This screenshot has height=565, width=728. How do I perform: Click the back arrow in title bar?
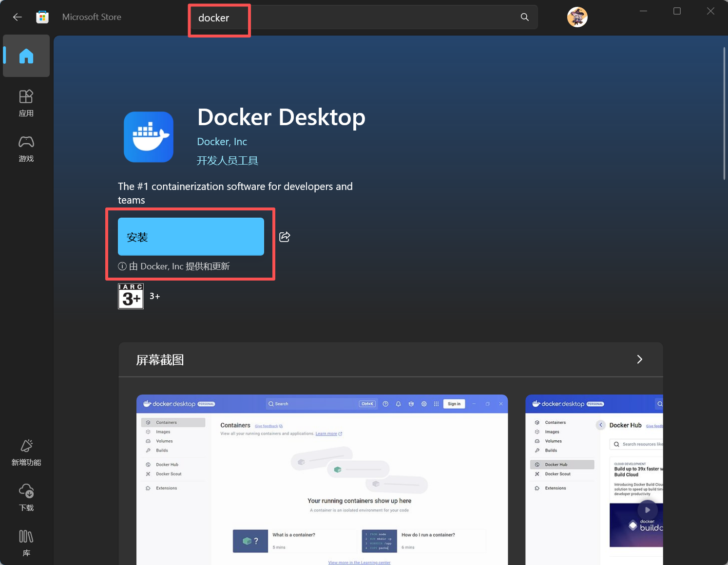click(x=18, y=17)
